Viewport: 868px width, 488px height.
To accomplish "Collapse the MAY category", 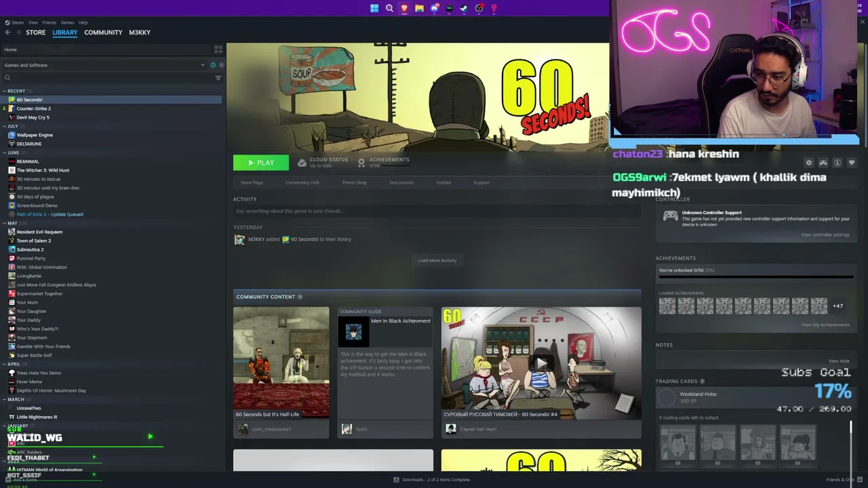I will [x=4, y=223].
